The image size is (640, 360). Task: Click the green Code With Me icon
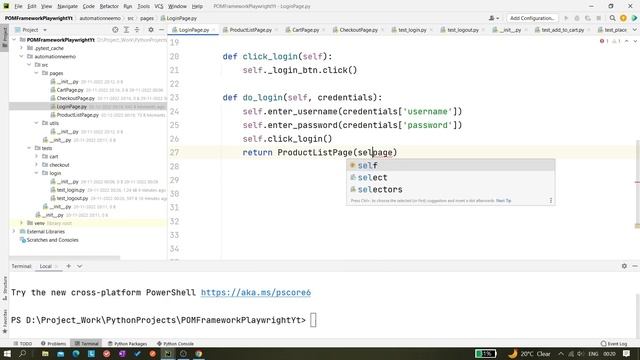tap(634, 18)
